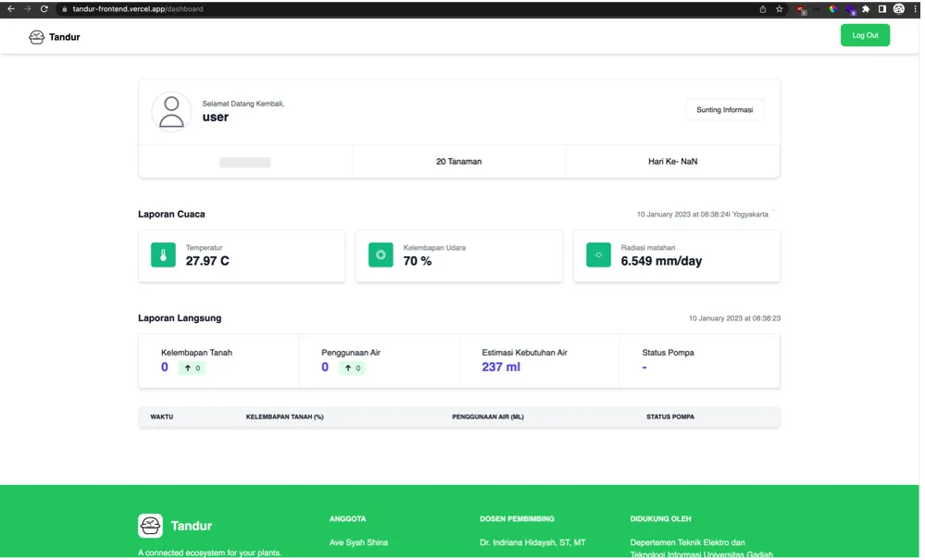
Task: Click the Sunting Informasi button
Action: coord(724,109)
